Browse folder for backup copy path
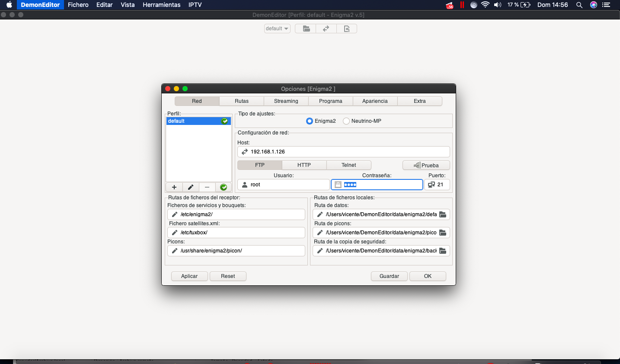The image size is (620, 364). [x=443, y=251]
